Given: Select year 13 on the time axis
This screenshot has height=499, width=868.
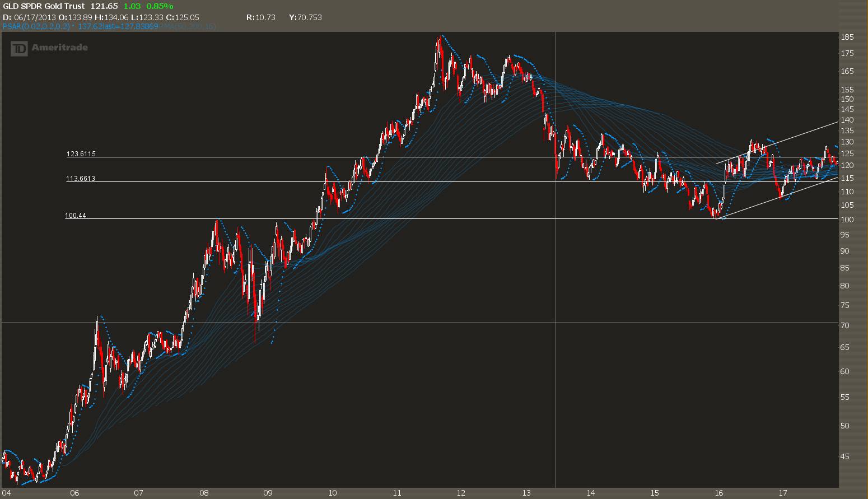Looking at the screenshot, I should coord(526,493).
